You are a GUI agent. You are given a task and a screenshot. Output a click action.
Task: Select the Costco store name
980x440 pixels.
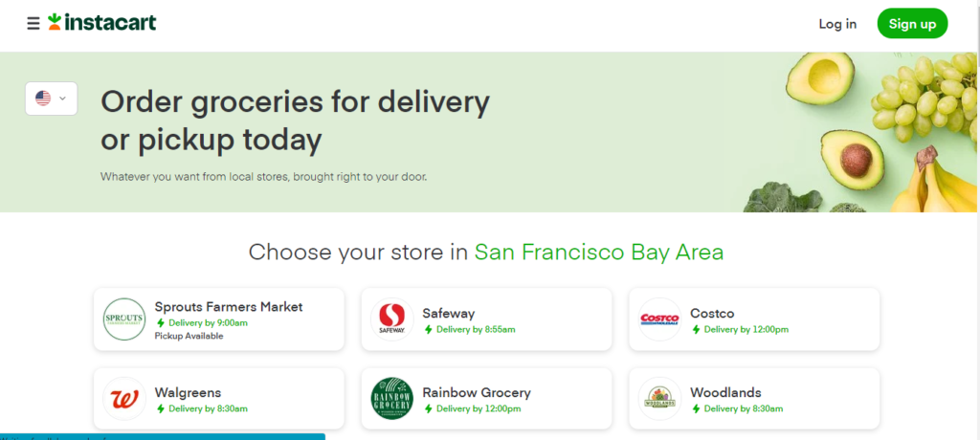pos(712,313)
